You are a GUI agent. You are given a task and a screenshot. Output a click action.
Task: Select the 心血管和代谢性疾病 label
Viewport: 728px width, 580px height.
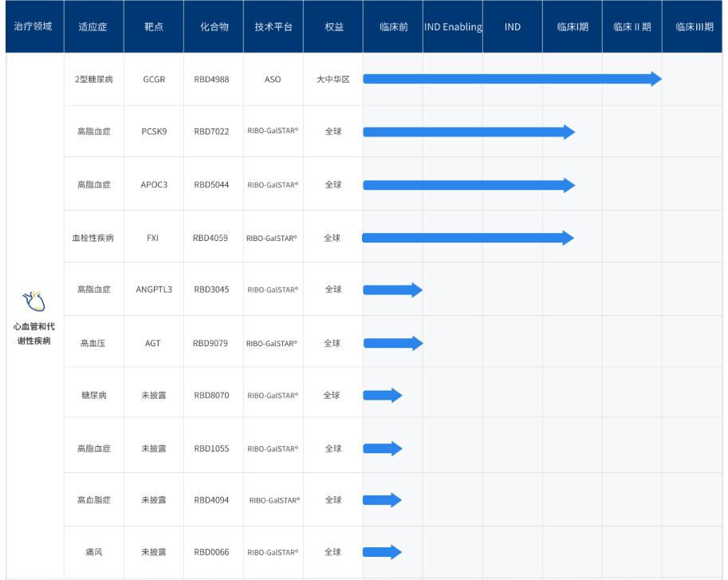click(x=34, y=333)
